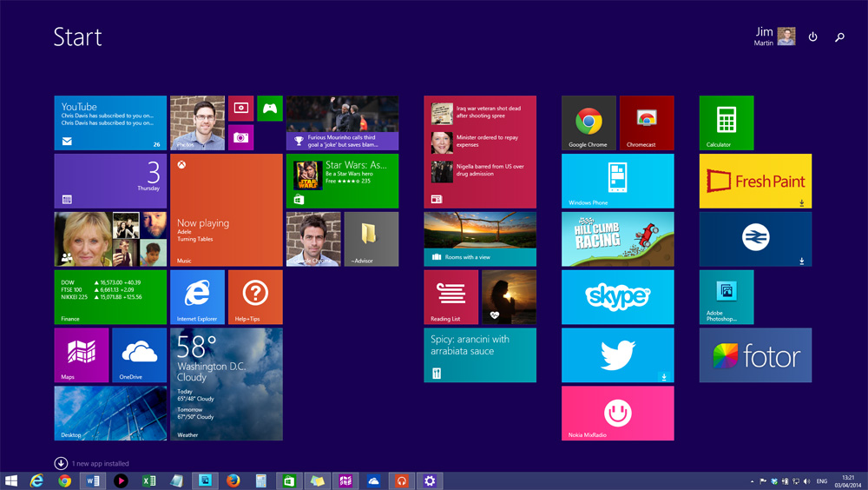Open the Fresh Paint tile
This screenshot has height=490, width=868.
click(x=756, y=182)
